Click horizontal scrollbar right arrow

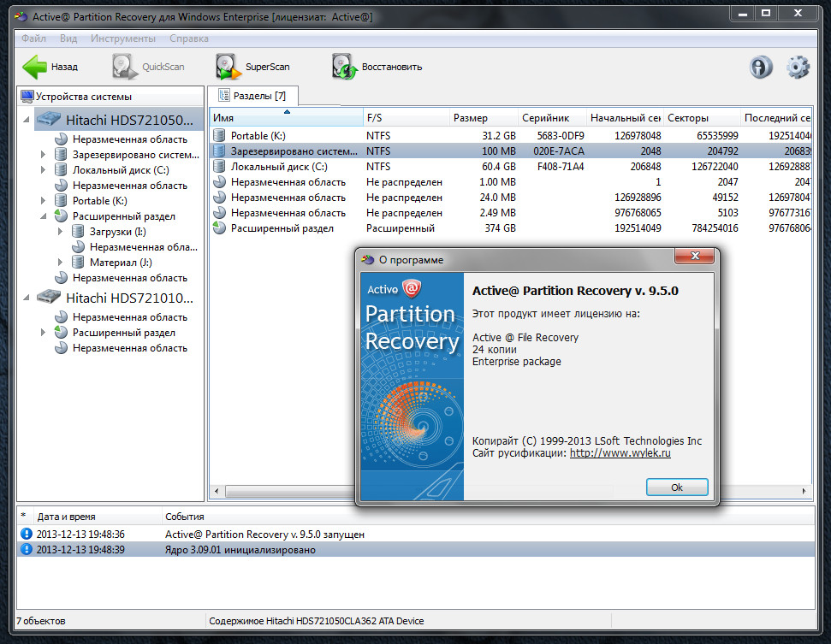click(x=804, y=492)
